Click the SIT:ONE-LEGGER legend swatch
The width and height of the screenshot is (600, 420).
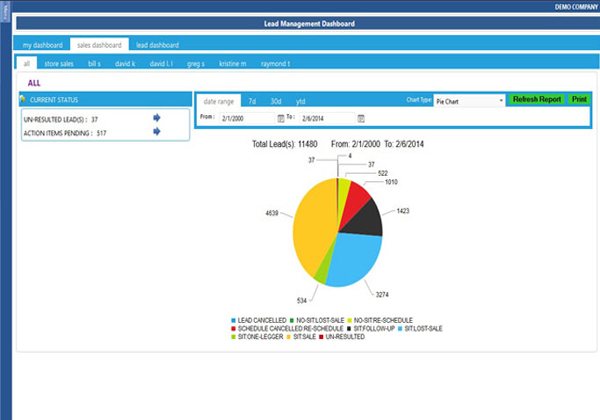click(233, 337)
